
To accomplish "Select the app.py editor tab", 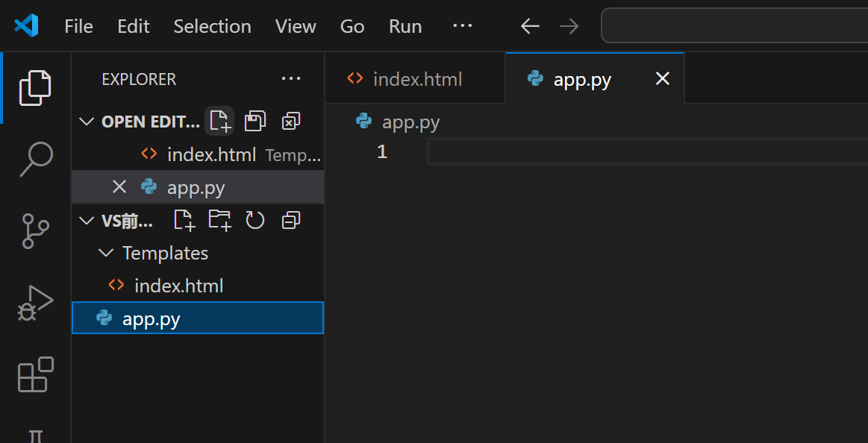I will tap(595, 78).
